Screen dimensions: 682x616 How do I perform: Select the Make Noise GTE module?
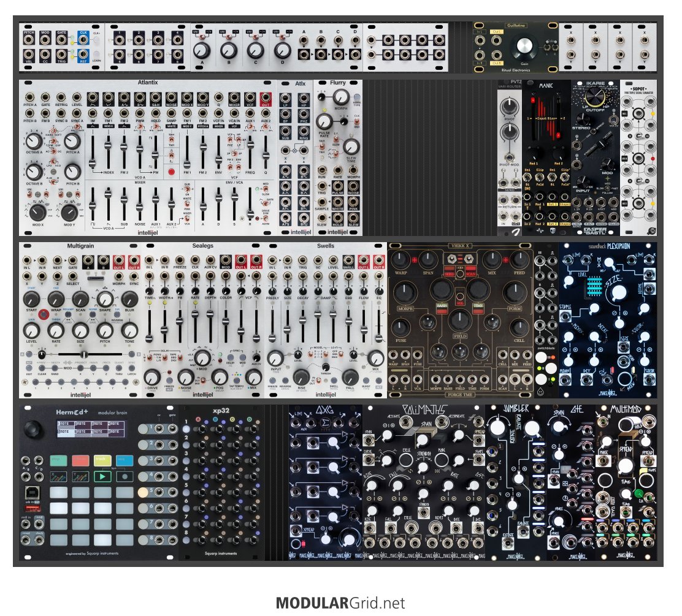(x=570, y=482)
